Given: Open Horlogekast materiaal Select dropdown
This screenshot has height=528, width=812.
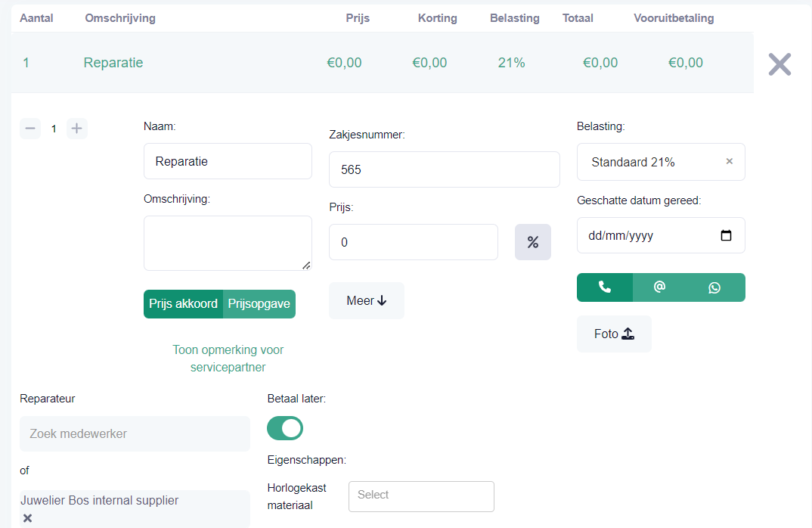Looking at the screenshot, I should point(422,496).
